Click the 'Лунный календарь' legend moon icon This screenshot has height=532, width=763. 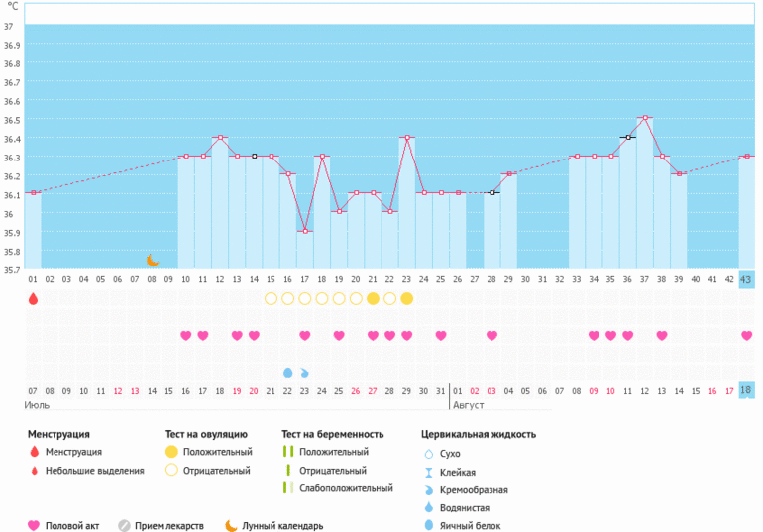[x=231, y=526]
